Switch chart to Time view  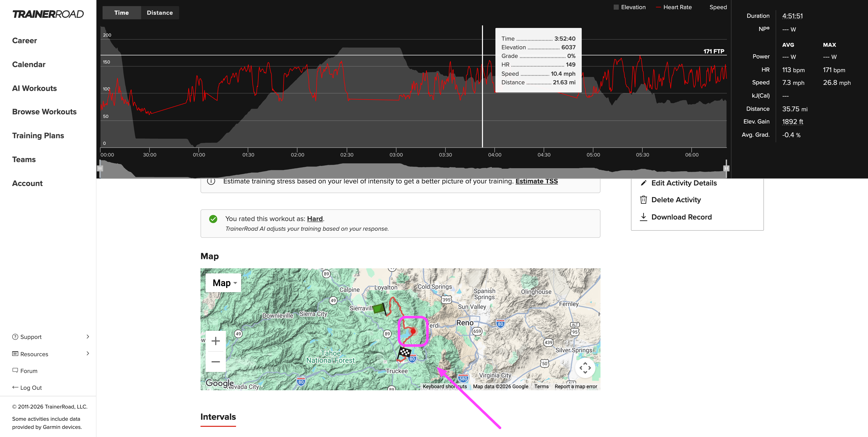(x=121, y=13)
